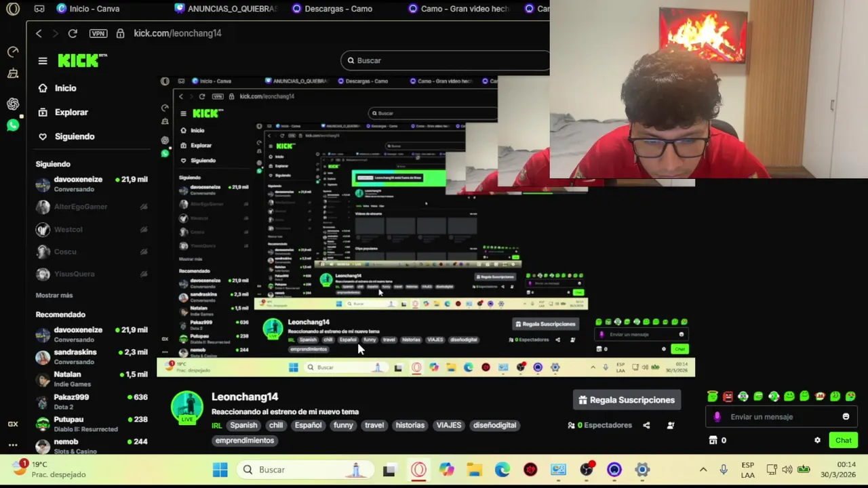
Task: Reload the page with the refresh icon
Action: 73,33
